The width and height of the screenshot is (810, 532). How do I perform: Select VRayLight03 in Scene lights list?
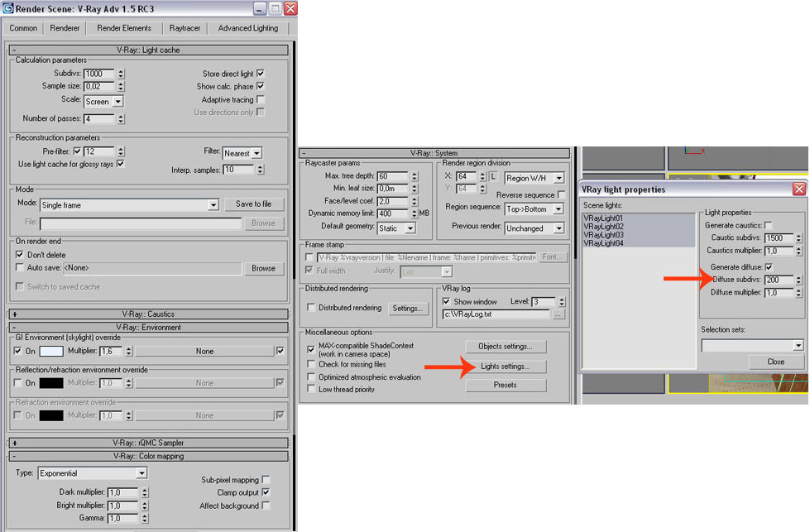603,234
